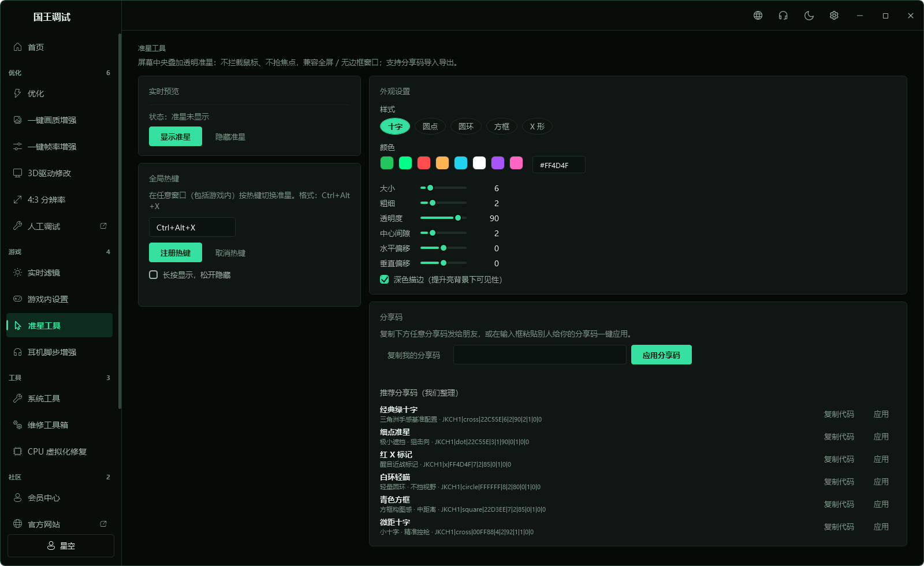This screenshot has width=924, height=566.
Task: Click the headset support icon
Action: pos(783,16)
